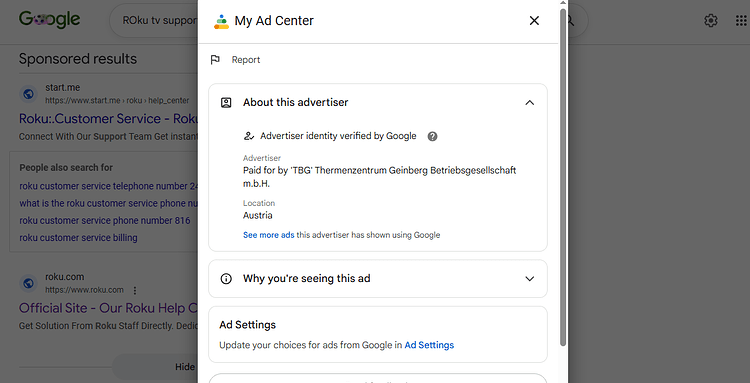Click the Report text option
This screenshot has height=383, width=750.
(x=246, y=60)
